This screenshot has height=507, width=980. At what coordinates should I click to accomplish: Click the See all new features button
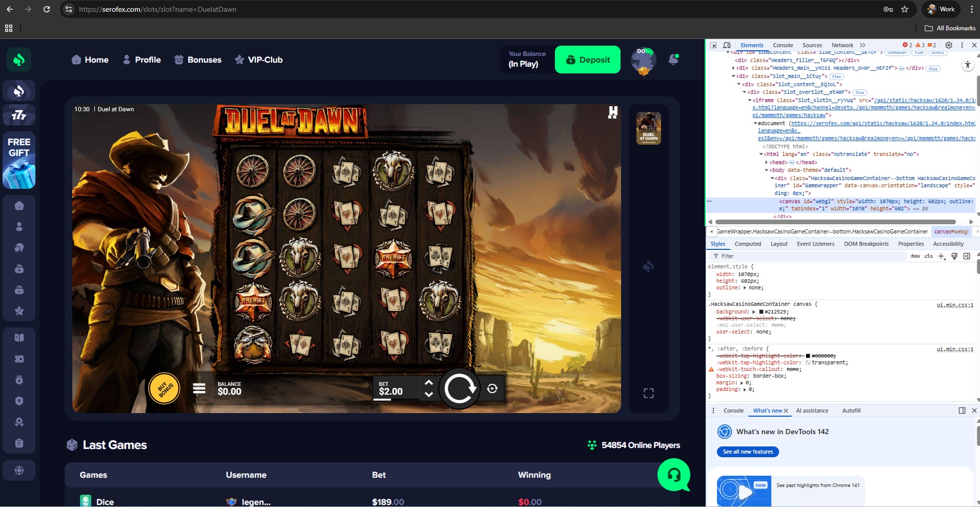[748, 452]
